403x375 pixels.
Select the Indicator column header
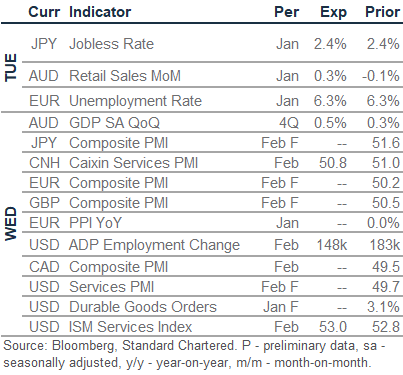pos(100,12)
